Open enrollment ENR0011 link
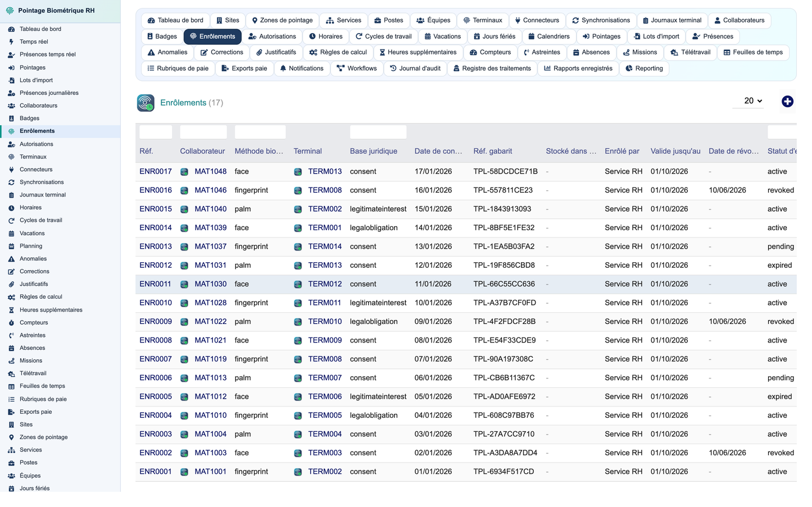Image resolution: width=812 pixels, height=507 pixels. tap(155, 284)
